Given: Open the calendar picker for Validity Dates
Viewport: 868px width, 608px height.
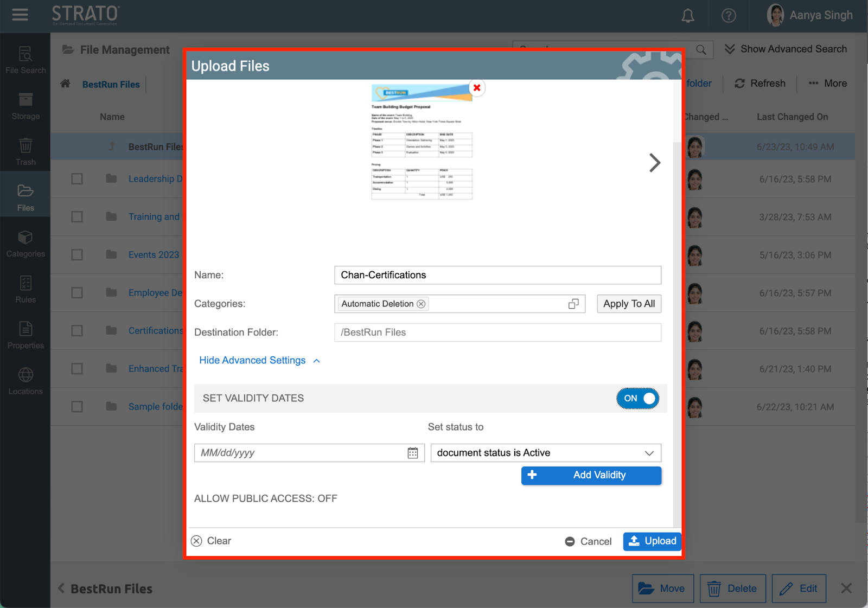Looking at the screenshot, I should [413, 453].
